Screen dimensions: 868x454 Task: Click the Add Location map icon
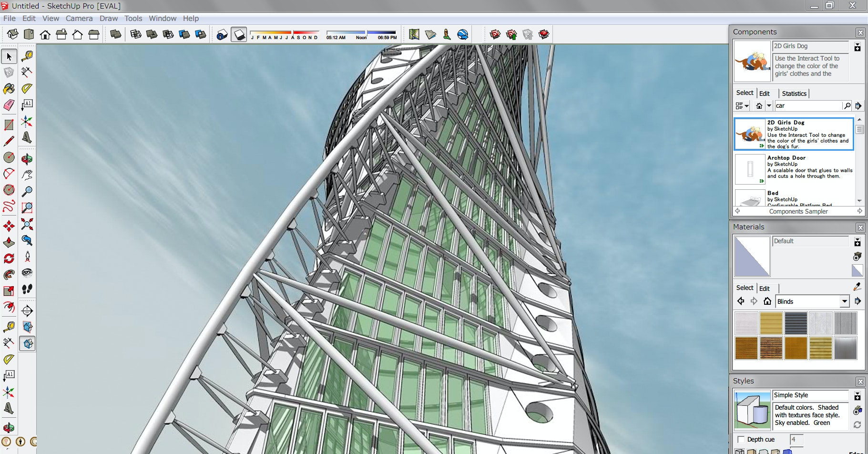point(414,34)
